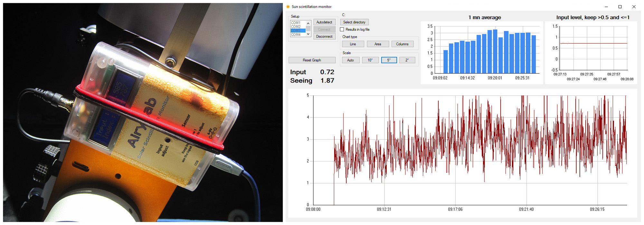The image size is (644, 225).
Task: Minimize the Sun scintillation monitor window
Action: pyautogui.click(x=606, y=7)
